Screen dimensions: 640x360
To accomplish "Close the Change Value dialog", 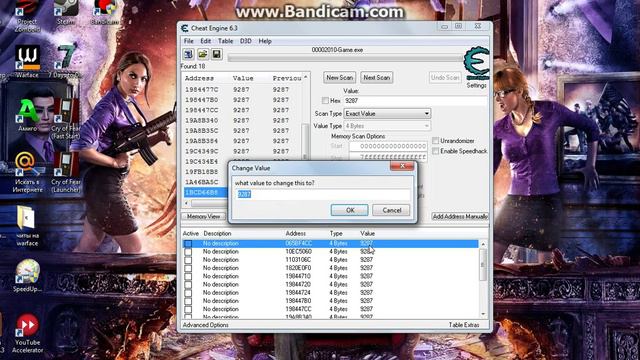I will pyautogui.click(x=402, y=166).
